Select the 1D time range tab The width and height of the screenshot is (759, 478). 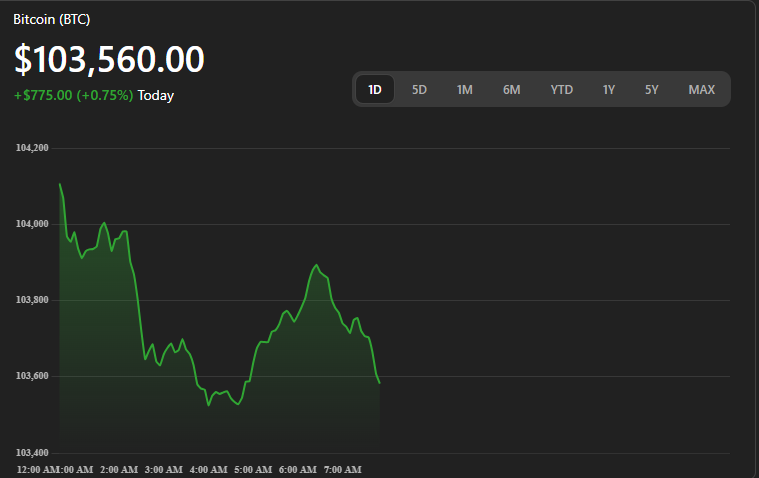click(x=375, y=89)
